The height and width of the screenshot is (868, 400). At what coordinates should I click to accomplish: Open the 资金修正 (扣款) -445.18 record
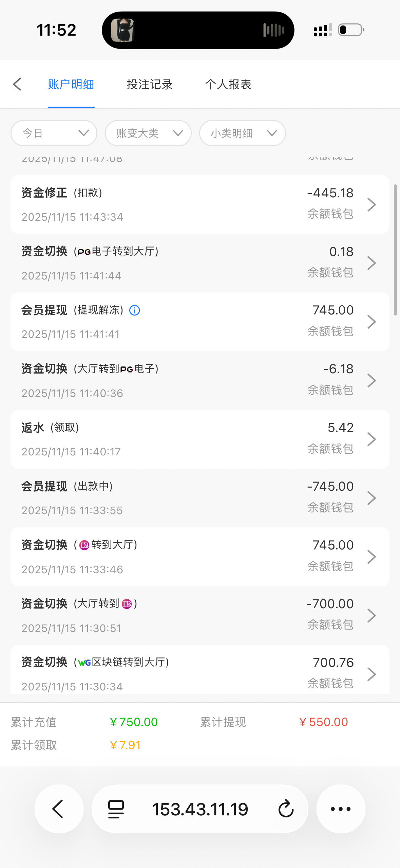click(199, 204)
